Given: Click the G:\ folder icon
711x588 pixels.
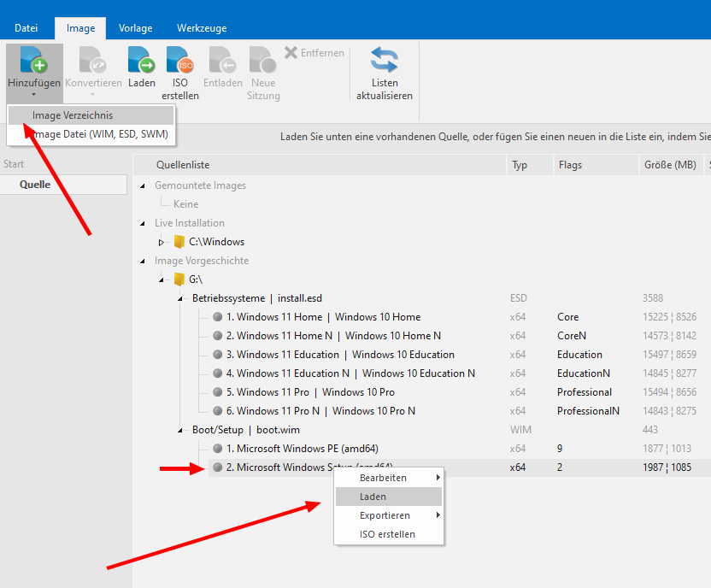Looking at the screenshot, I should 179,279.
